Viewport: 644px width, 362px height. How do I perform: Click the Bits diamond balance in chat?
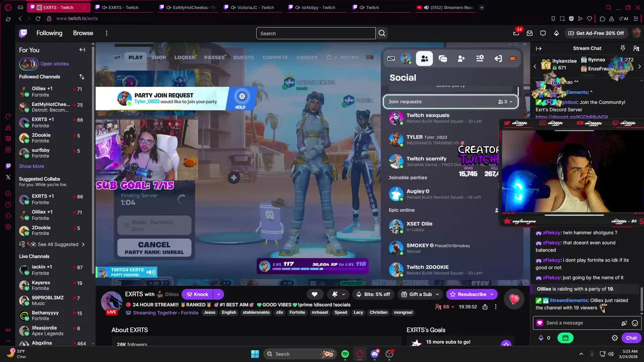click(544, 338)
